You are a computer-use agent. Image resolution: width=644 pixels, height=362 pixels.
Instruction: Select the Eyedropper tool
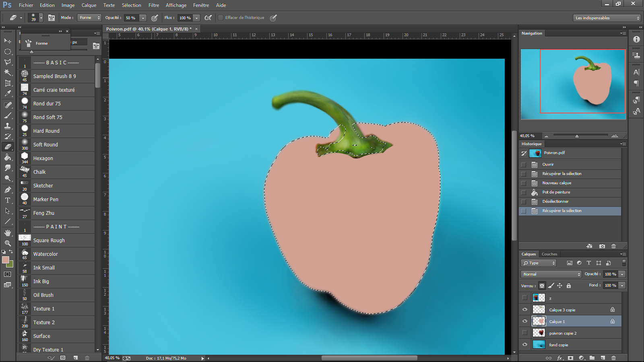8,93
